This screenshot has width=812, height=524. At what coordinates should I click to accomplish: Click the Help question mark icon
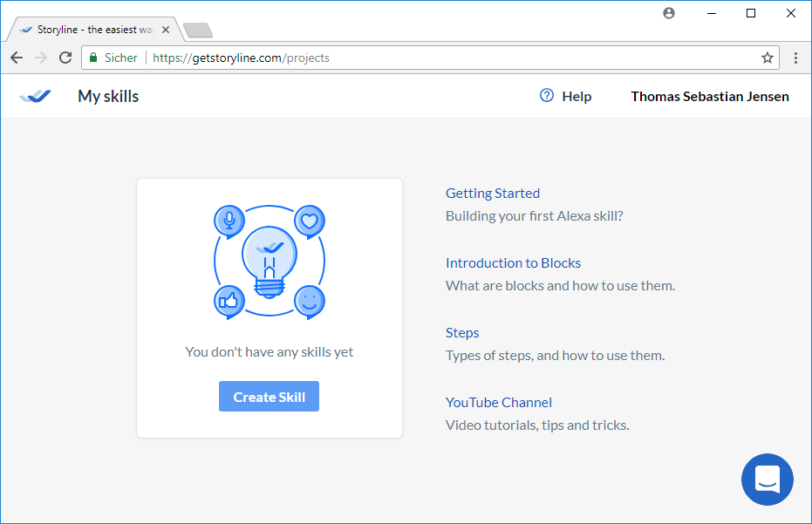[x=547, y=96]
